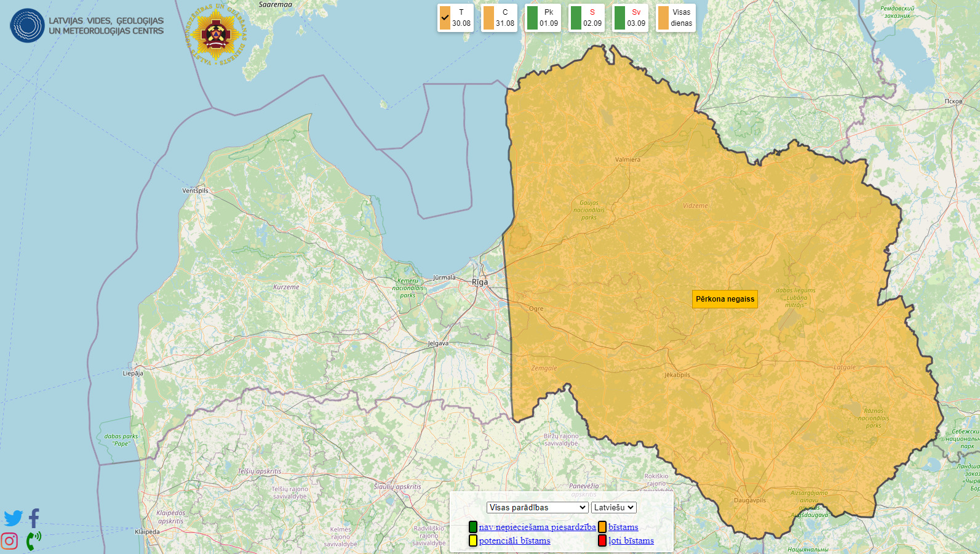Open the Twitter bird icon

click(13, 518)
